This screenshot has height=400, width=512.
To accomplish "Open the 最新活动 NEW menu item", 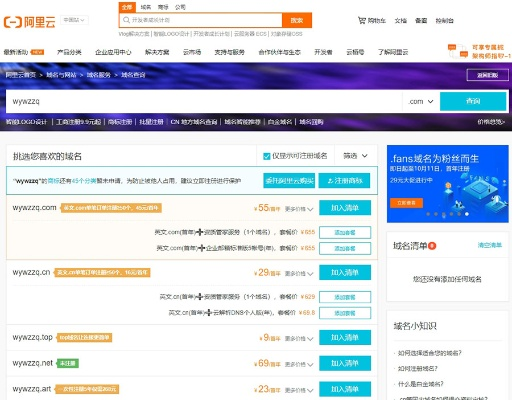I will [x=24, y=52].
